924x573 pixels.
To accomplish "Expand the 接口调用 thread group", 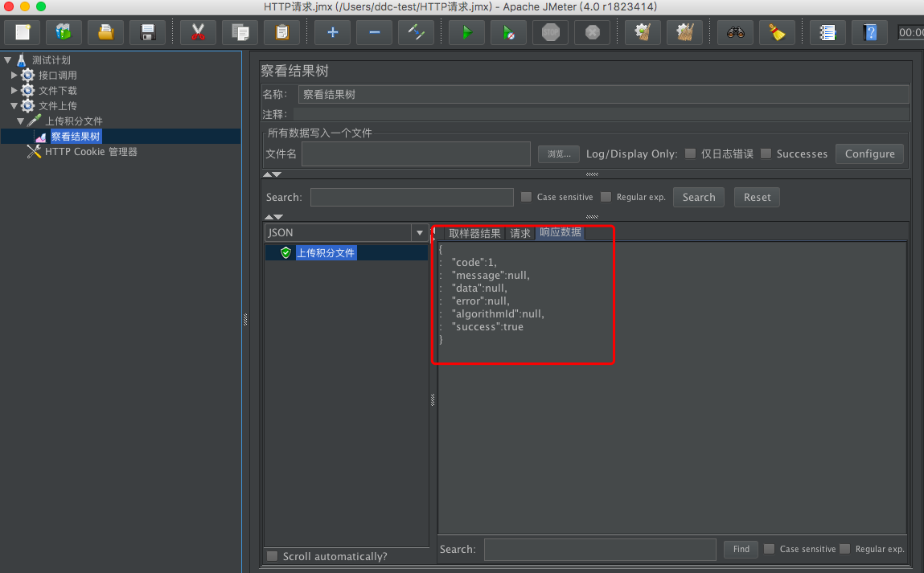I will coord(14,75).
